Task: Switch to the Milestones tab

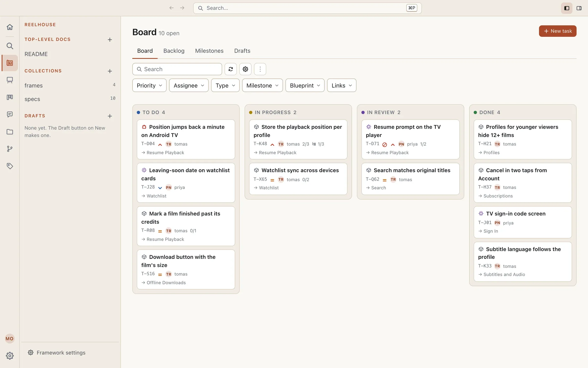Action: [x=209, y=51]
